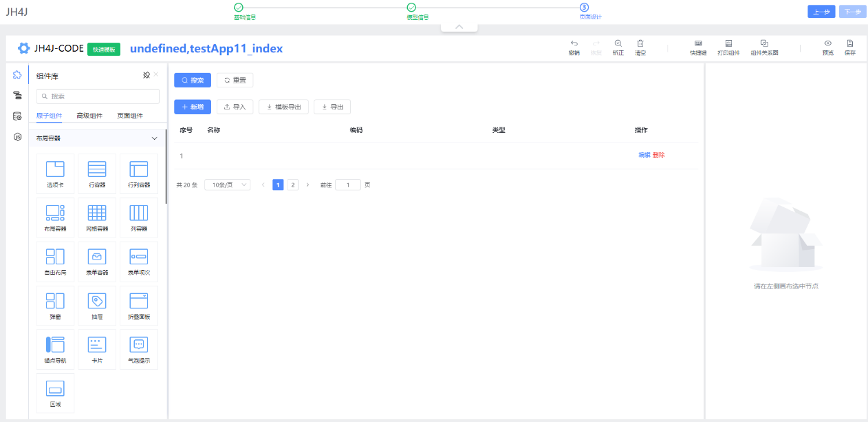
Task: Select the 行容器 row container component
Action: point(97,174)
